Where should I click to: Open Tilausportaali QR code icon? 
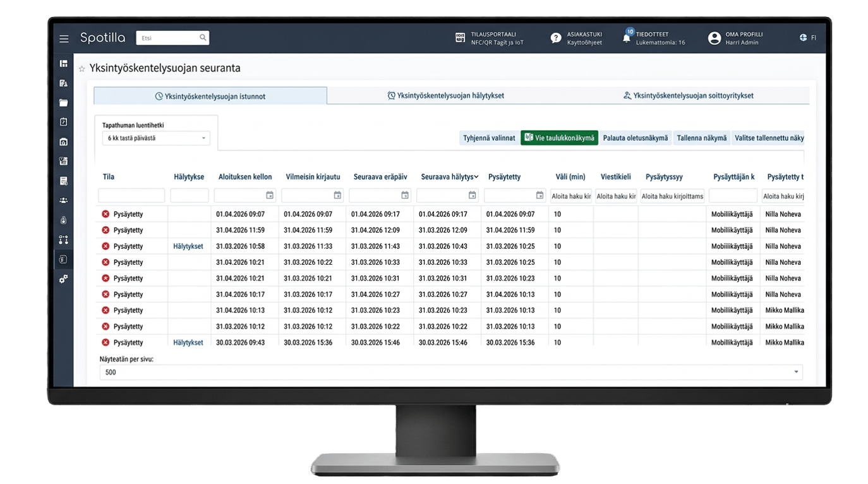(x=460, y=39)
